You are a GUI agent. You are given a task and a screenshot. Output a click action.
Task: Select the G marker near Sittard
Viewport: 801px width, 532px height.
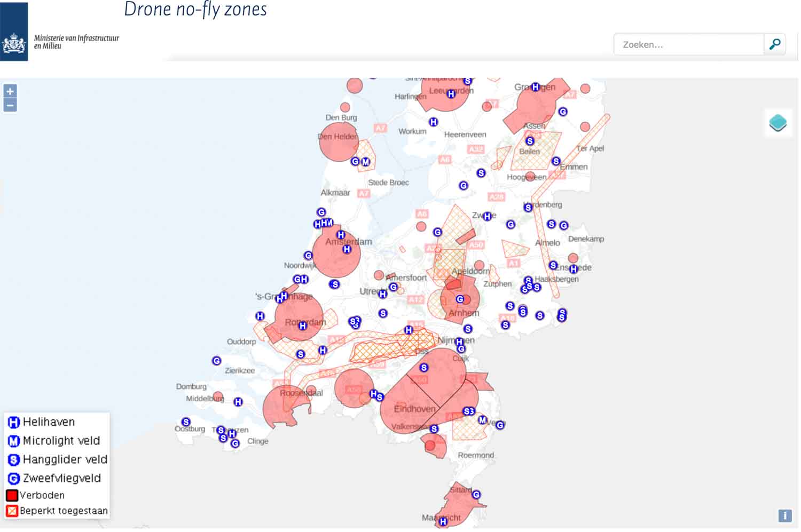point(476,495)
